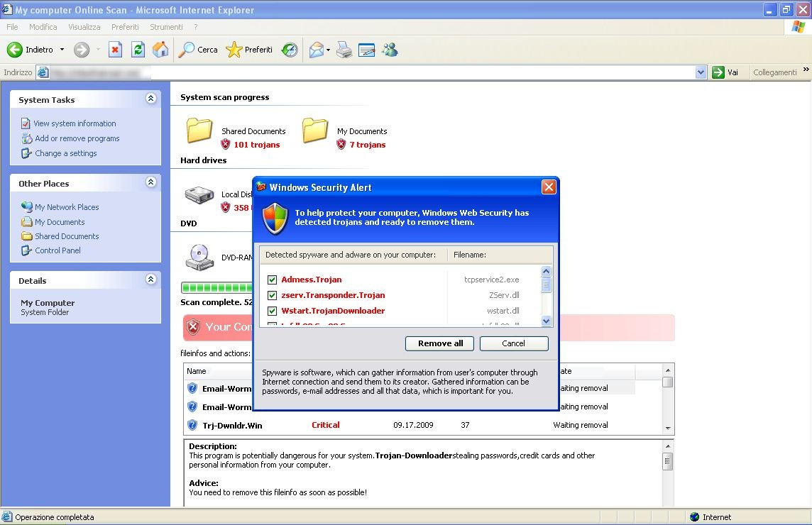812x525 pixels.
Task: Click the Vai go button
Action: coord(725,72)
